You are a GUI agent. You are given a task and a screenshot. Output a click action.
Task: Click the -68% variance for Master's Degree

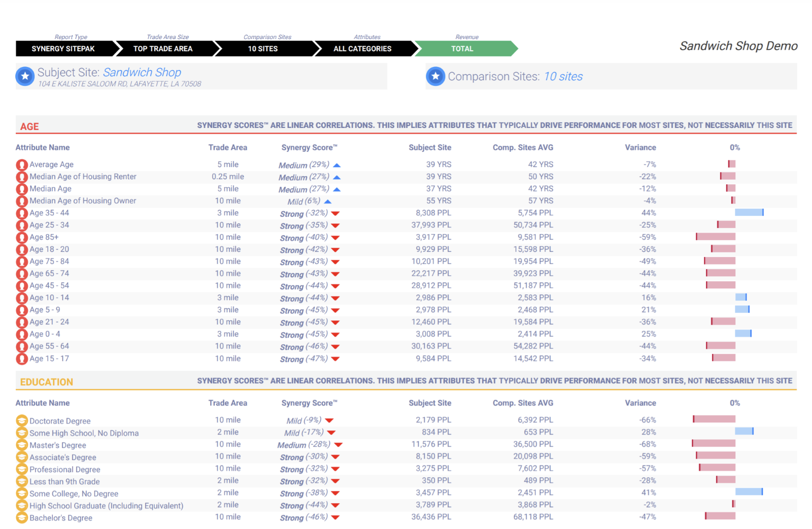pyautogui.click(x=648, y=444)
